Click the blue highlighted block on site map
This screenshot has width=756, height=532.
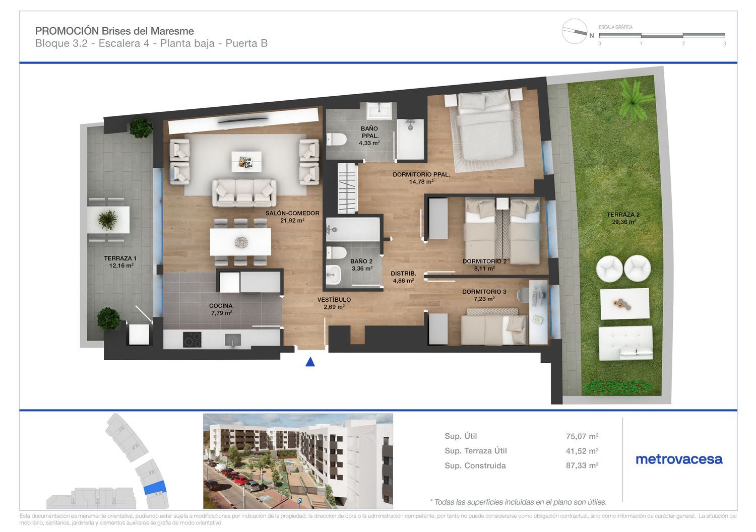tap(155, 487)
